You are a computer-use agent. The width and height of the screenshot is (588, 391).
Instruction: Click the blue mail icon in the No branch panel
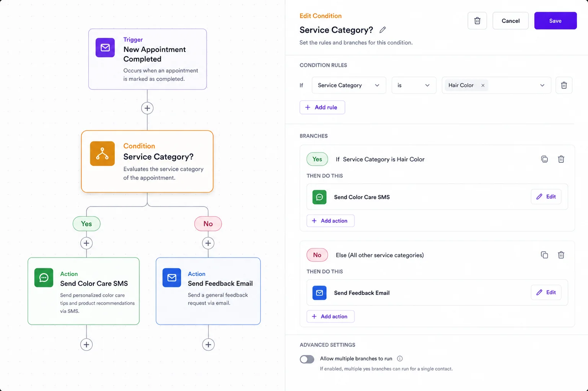[x=319, y=293]
